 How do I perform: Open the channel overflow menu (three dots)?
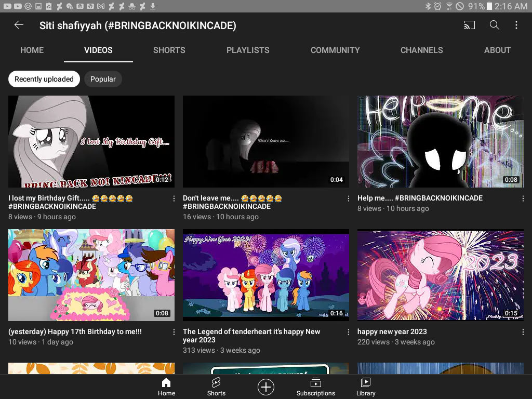tap(516, 25)
